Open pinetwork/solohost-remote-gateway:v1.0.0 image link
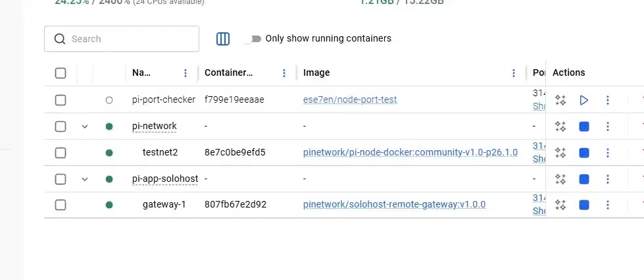The height and width of the screenshot is (280, 644). [x=394, y=204]
